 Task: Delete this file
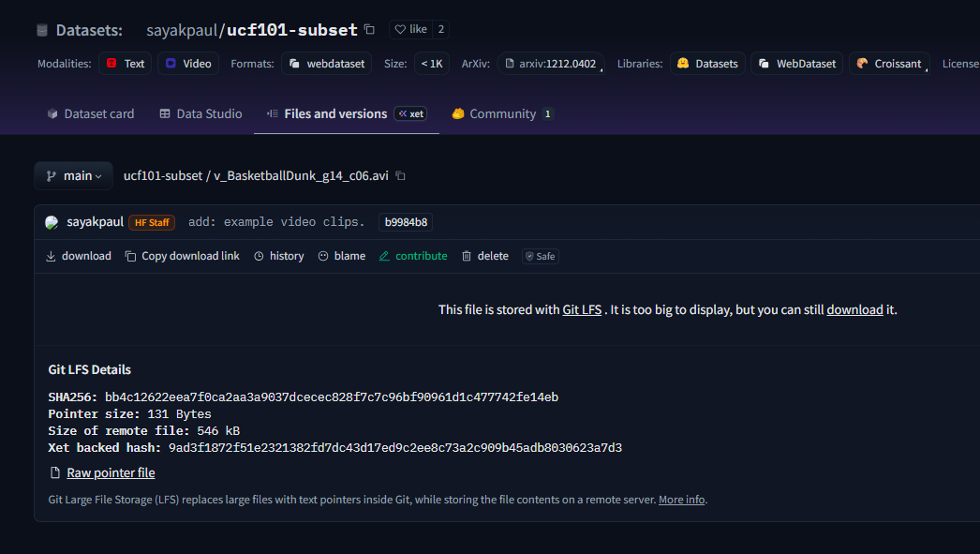pos(485,256)
